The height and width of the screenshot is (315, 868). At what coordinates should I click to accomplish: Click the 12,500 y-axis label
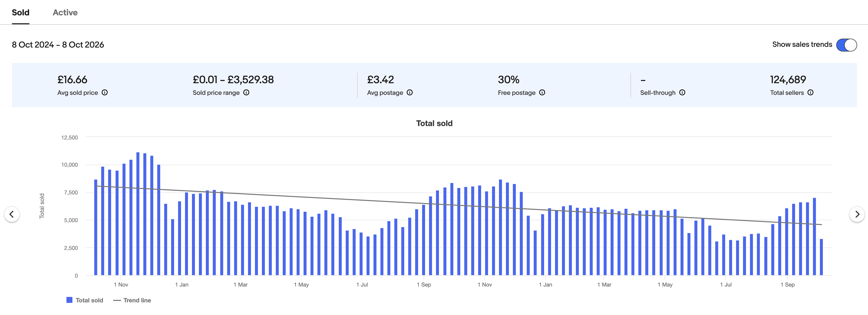(x=69, y=137)
